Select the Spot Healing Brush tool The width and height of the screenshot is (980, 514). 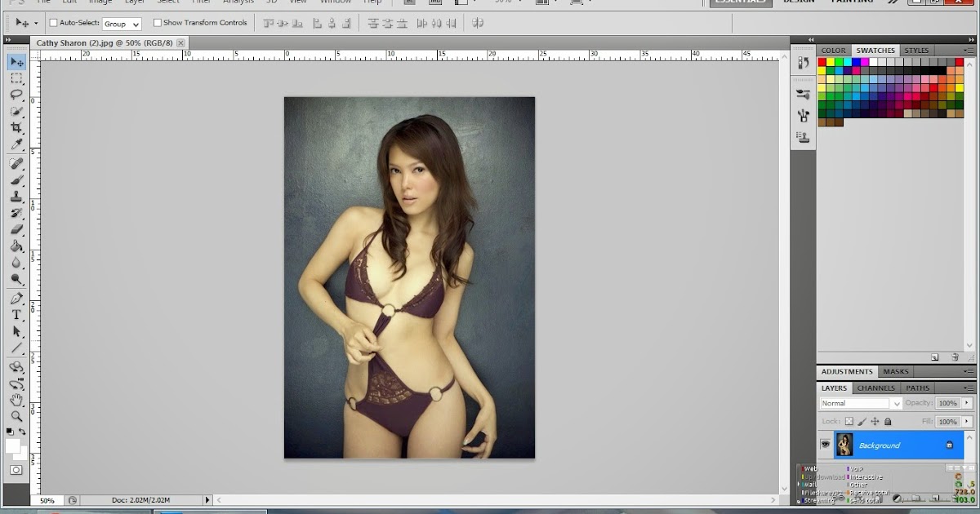[16, 164]
